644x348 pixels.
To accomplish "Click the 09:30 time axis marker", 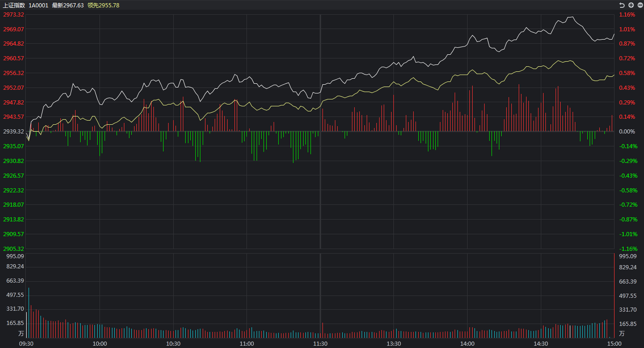I will coord(26,343).
